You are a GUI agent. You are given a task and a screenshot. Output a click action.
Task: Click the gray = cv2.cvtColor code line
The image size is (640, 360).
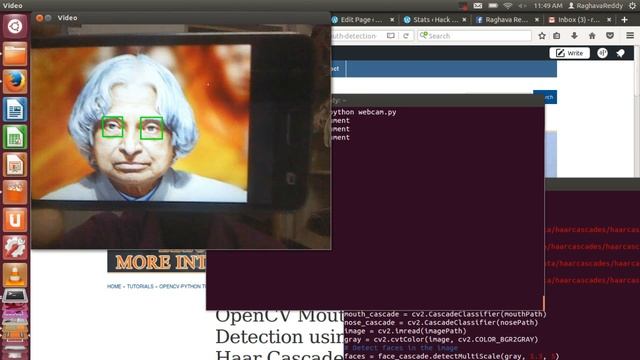441,340
